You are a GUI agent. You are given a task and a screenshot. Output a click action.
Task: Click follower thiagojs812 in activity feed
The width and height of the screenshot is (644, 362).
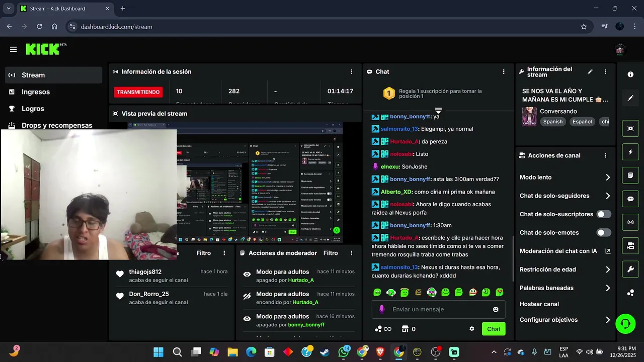click(x=145, y=272)
